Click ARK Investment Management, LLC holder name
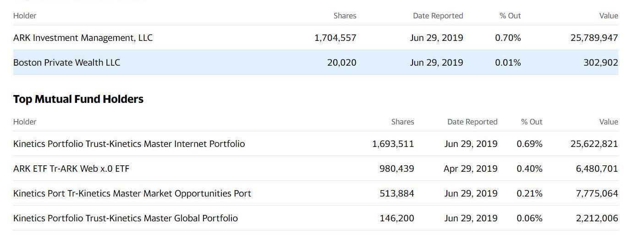 83,38
